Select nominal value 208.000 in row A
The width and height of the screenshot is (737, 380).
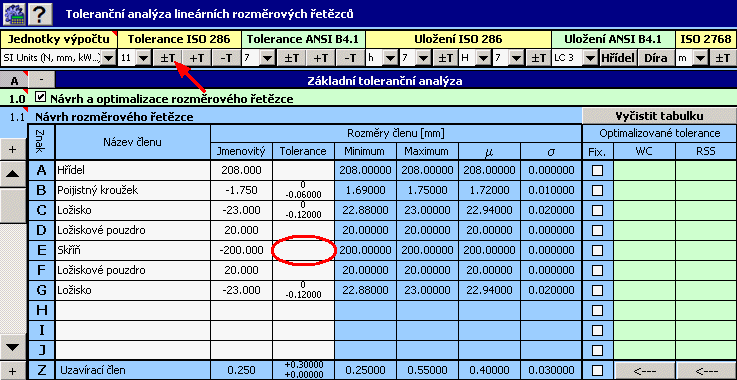(241, 170)
